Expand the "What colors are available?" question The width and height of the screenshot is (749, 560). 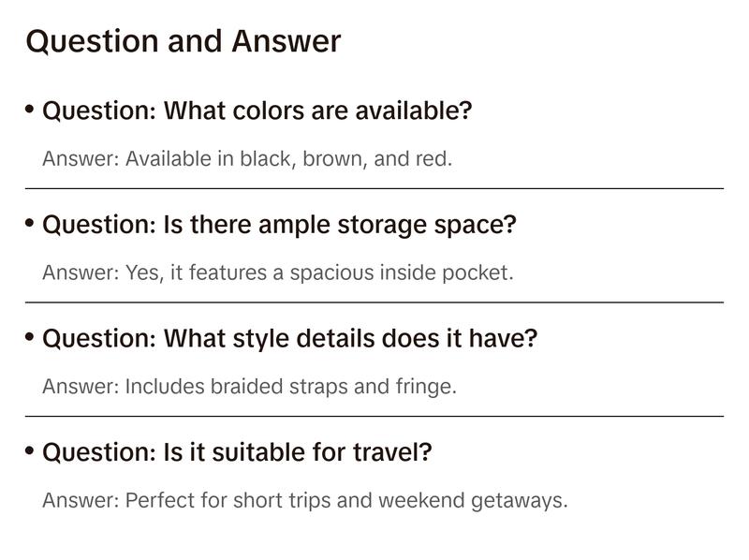(x=257, y=111)
